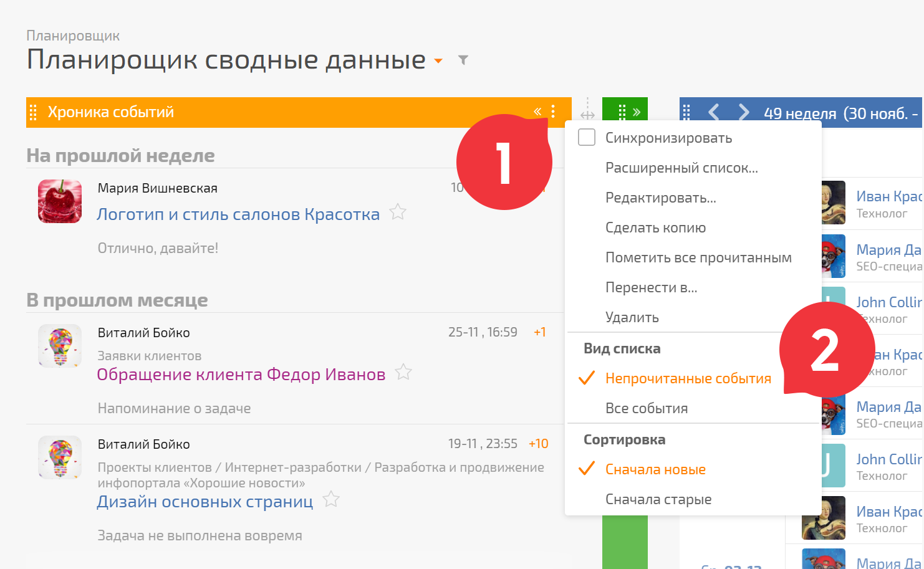Collapse Хроника событий panel with double chevron
The height and width of the screenshot is (569, 924).
click(537, 112)
